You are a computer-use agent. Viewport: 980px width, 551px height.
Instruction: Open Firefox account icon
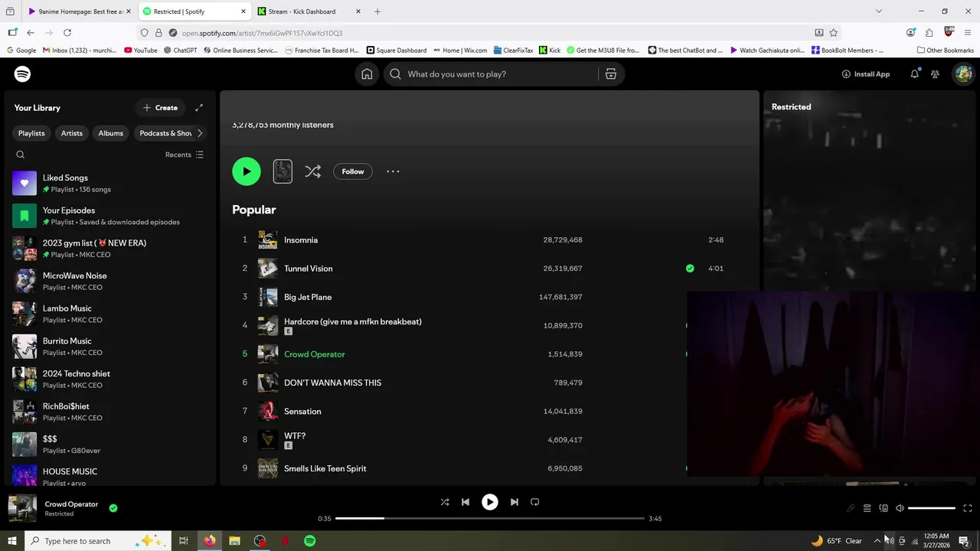(x=910, y=33)
